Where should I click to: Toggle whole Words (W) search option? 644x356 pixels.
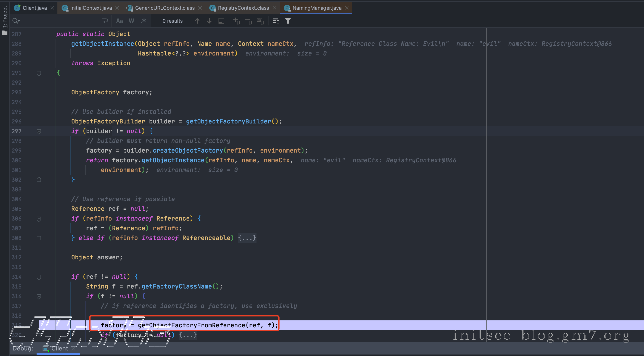131,21
